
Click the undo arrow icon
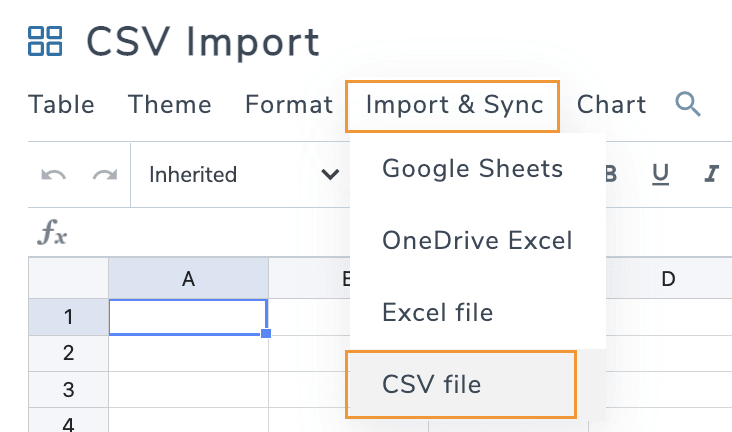(54, 175)
